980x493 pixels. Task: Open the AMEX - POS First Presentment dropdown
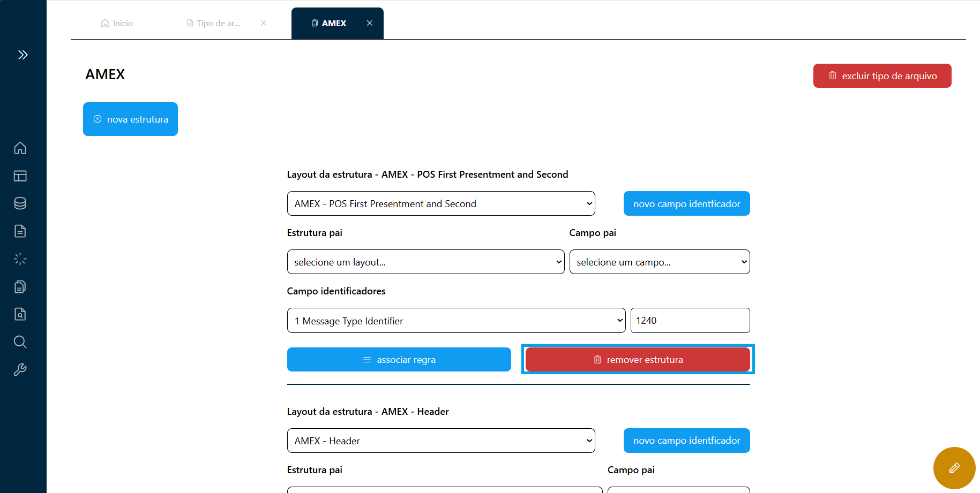(440, 203)
